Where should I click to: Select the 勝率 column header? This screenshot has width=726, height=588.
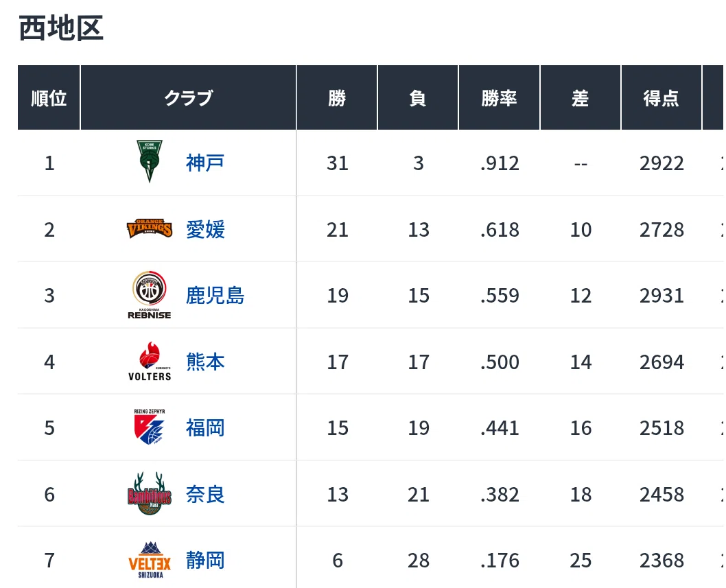coord(499,97)
